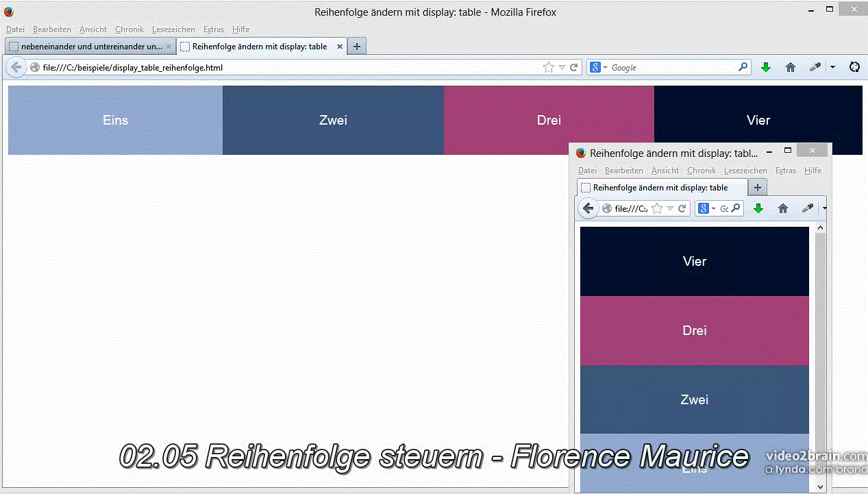Click the magenta 'Drei' block in the large window
Image resolution: width=868 pixels, height=494 pixels.
click(549, 120)
